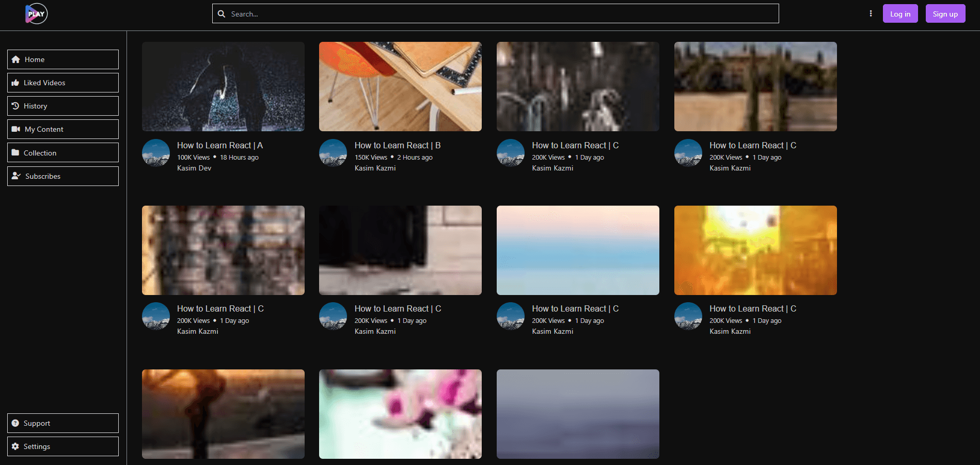Screen dimensions: 980x465
Task: Click the Support question mark icon
Action: 15,423
